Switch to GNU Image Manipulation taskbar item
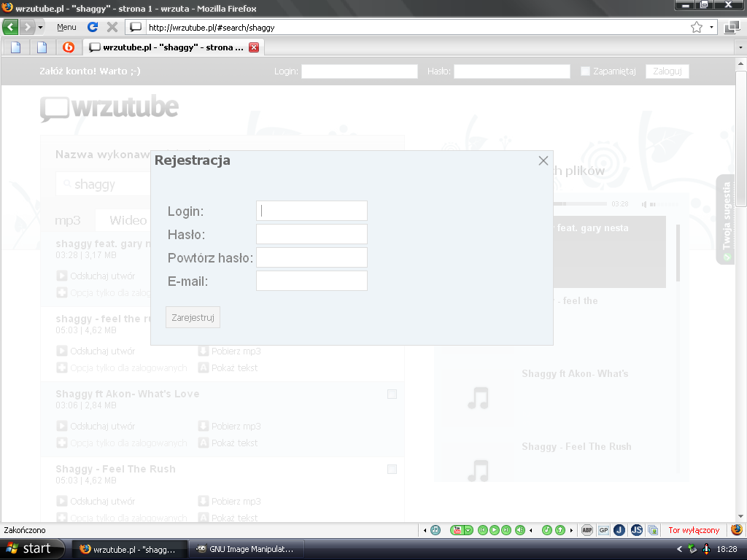 coord(246,549)
